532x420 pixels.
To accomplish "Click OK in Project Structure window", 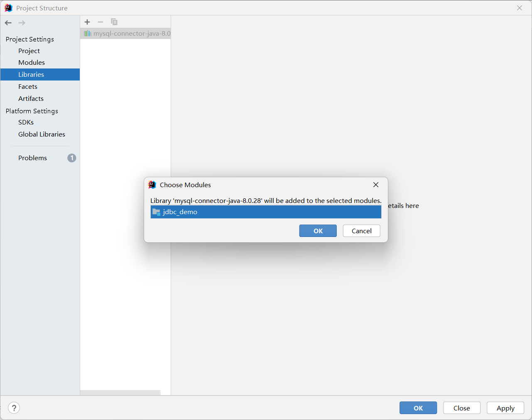I will (x=418, y=408).
